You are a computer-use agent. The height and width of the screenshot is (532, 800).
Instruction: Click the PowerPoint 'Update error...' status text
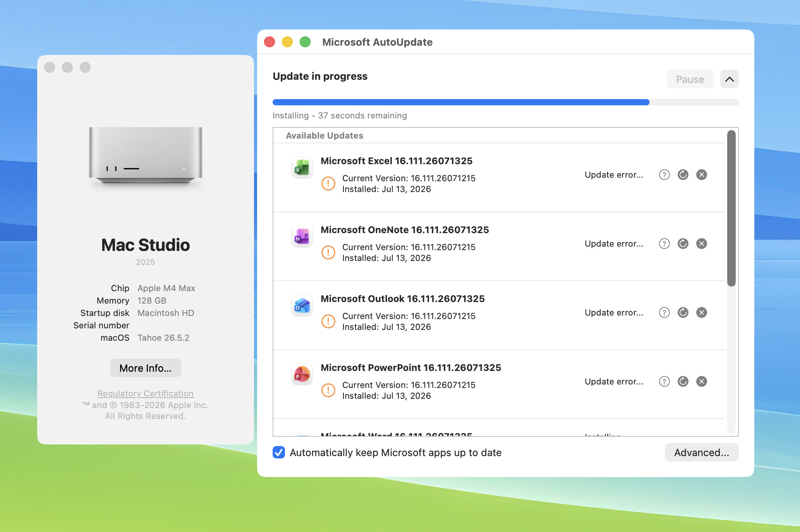[x=614, y=381]
